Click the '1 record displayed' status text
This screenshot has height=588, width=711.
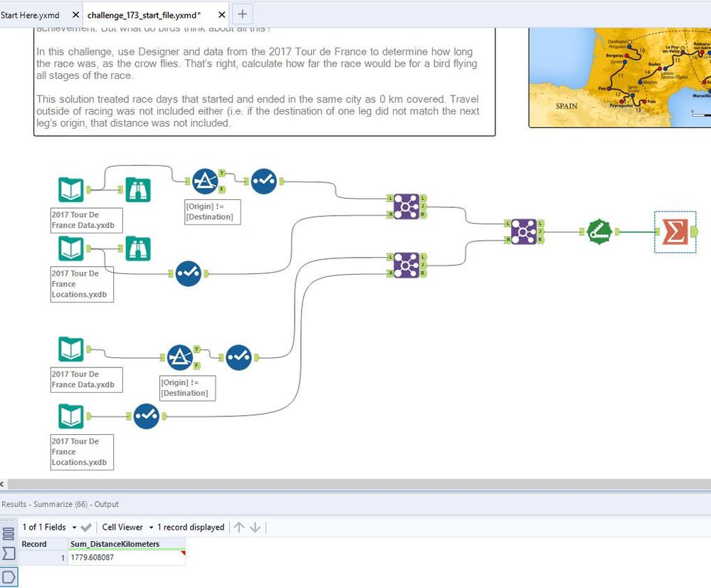(191, 527)
